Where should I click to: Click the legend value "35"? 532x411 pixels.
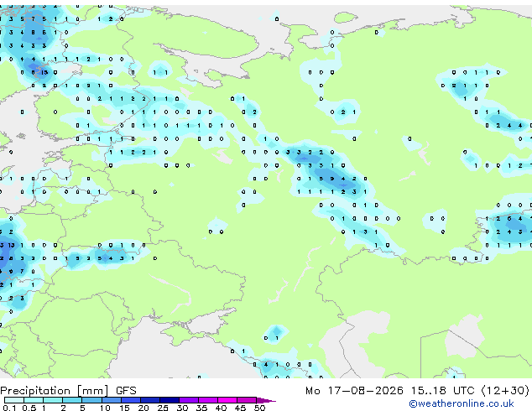coord(201,408)
